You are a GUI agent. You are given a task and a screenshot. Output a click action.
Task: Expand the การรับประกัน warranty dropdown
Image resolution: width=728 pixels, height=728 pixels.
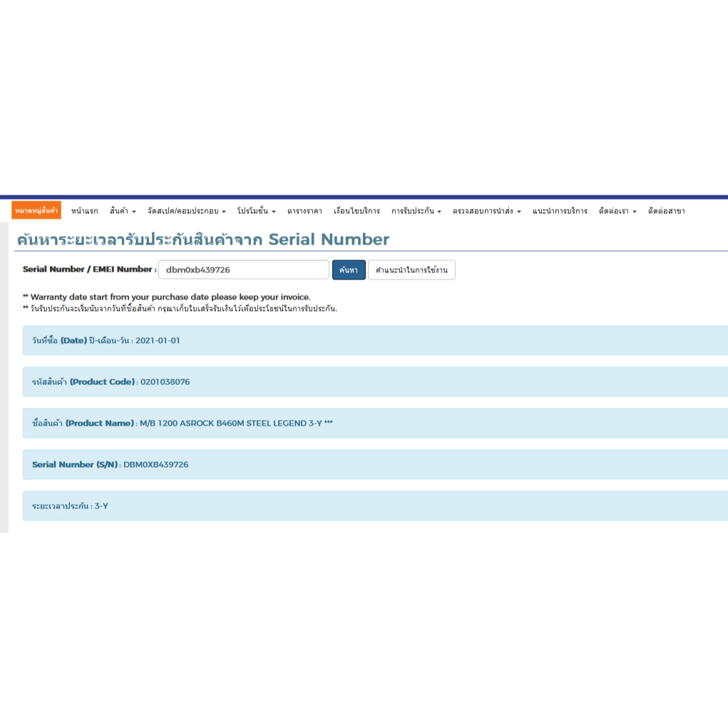pos(416,211)
